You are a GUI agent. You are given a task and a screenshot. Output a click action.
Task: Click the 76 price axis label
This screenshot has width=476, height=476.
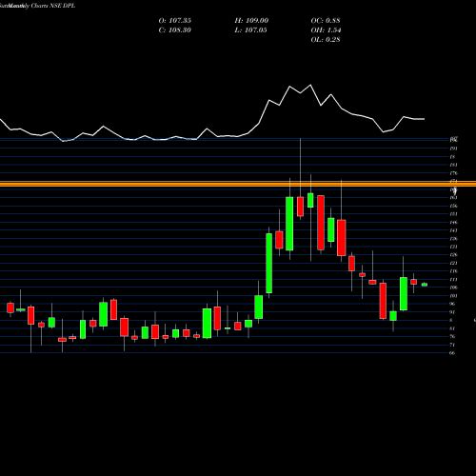452,337
